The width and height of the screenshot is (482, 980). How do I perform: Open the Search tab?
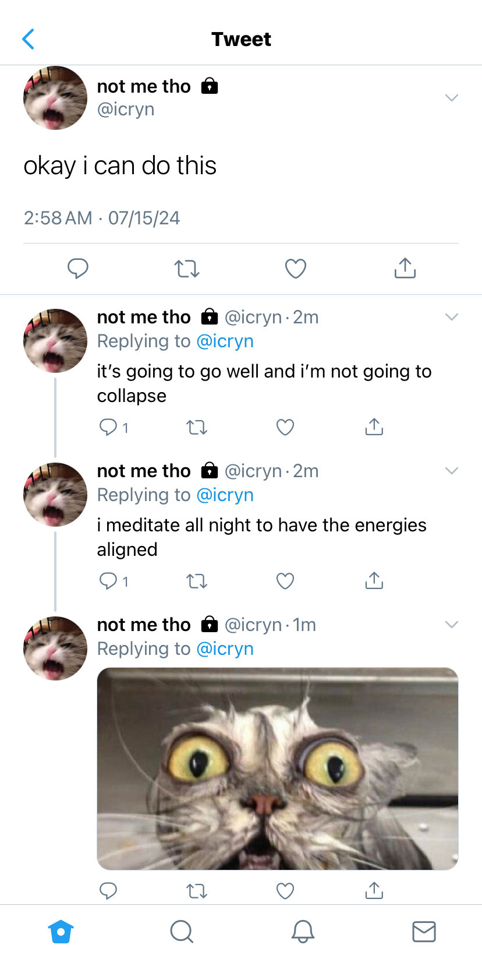tap(182, 931)
